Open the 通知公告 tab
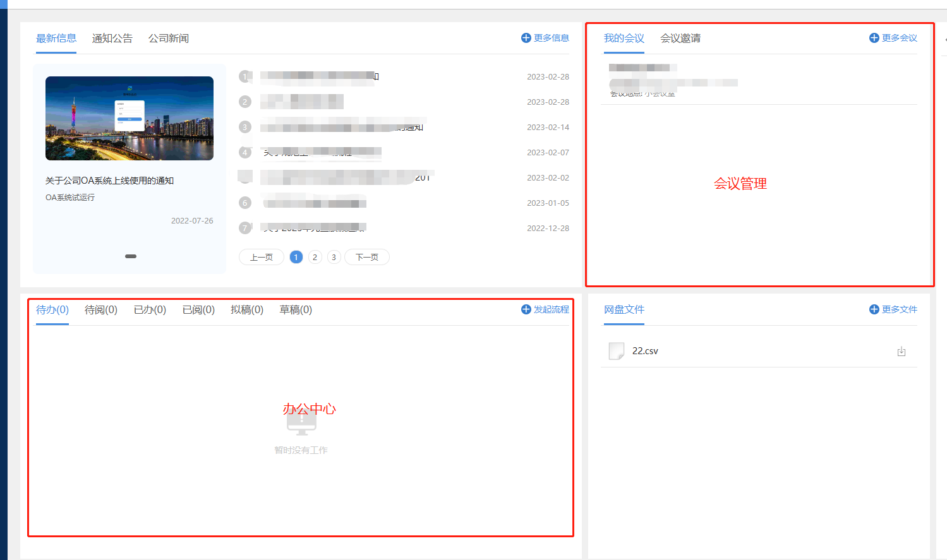947x560 pixels. pos(112,39)
